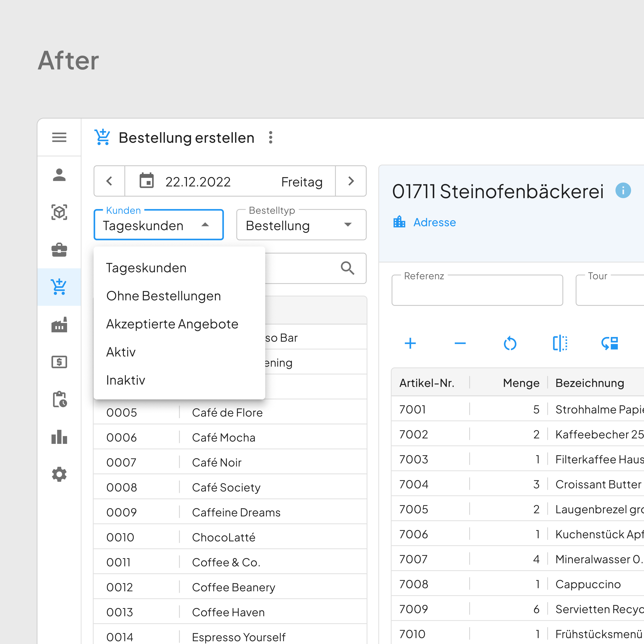The image size is (644, 644).
Task: Open the user profile sidebar icon
Action: point(59,175)
